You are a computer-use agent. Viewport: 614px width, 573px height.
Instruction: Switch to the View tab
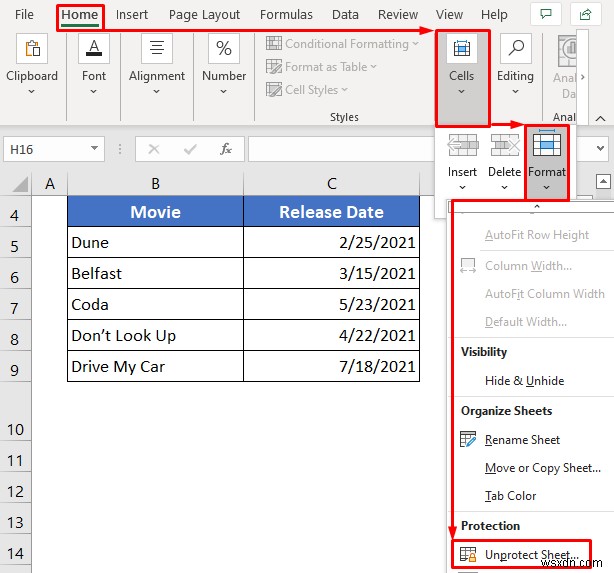pos(449,15)
